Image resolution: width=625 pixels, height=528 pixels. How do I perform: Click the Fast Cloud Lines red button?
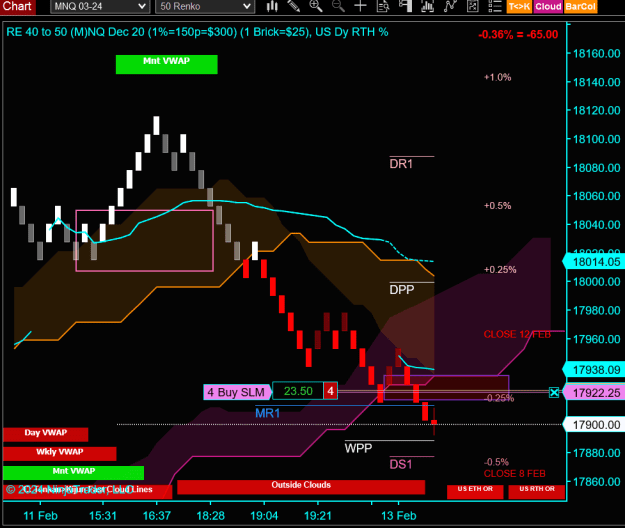pyautogui.click(x=88, y=492)
